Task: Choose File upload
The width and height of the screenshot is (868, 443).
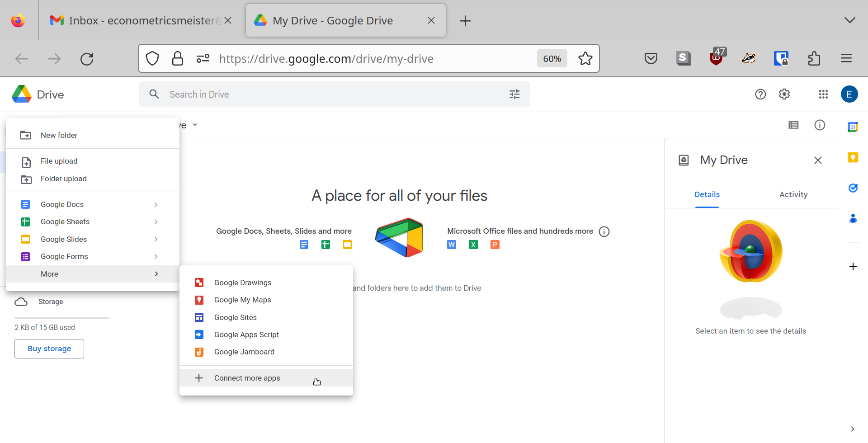Action: (x=93, y=161)
